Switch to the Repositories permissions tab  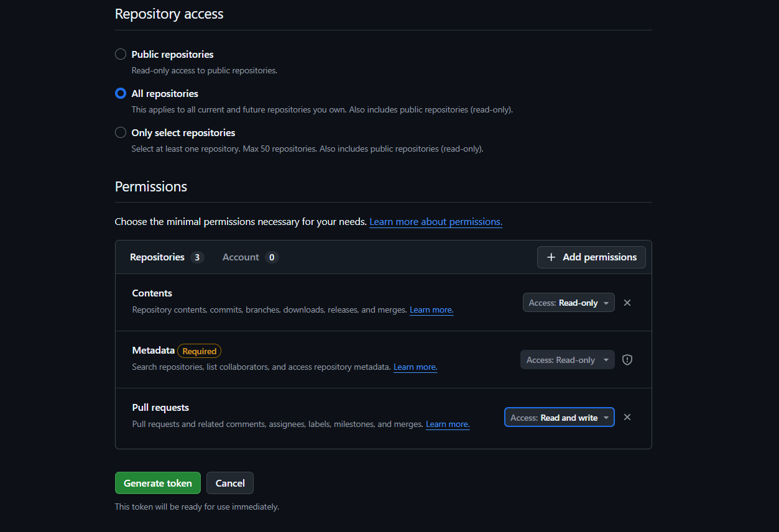click(x=157, y=257)
